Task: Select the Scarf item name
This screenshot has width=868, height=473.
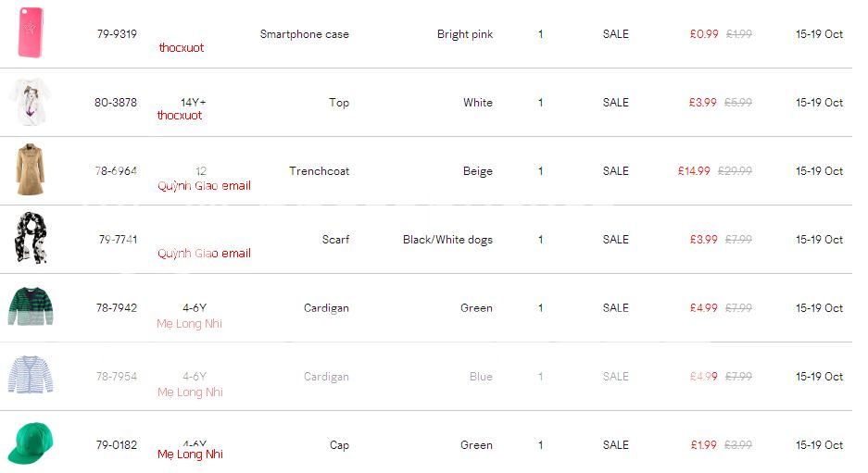Action: coord(335,240)
